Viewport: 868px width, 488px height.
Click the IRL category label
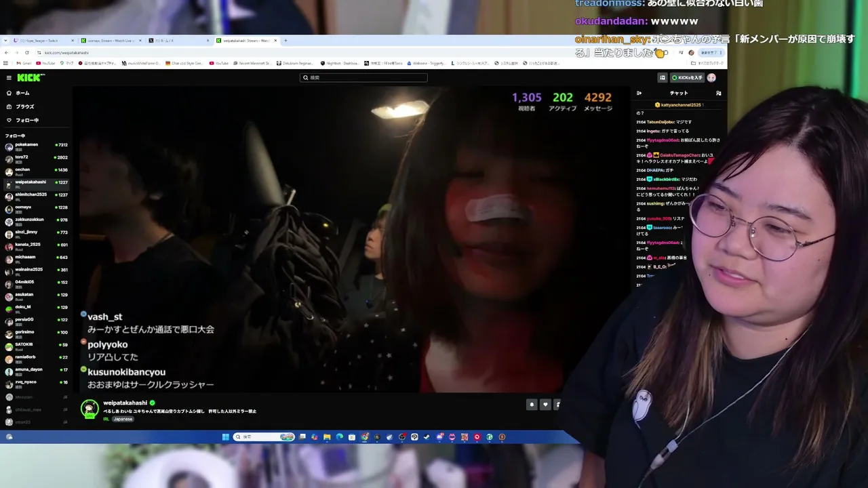click(106, 419)
